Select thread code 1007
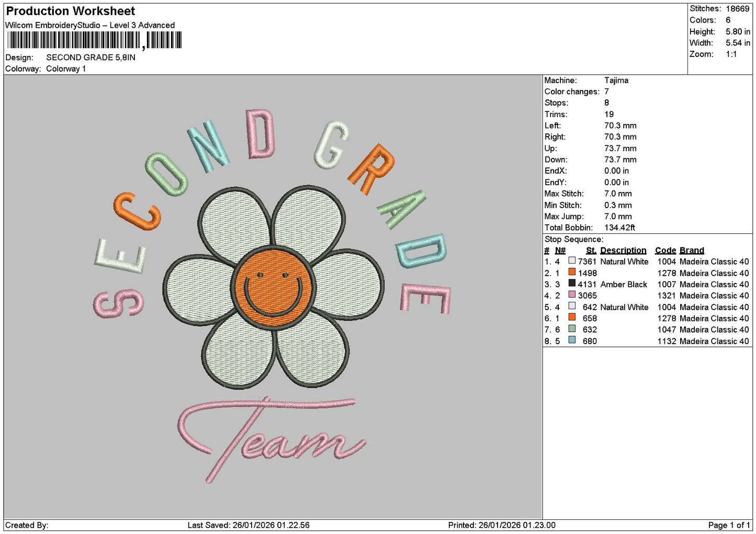The height and width of the screenshot is (534, 756). 667,285
